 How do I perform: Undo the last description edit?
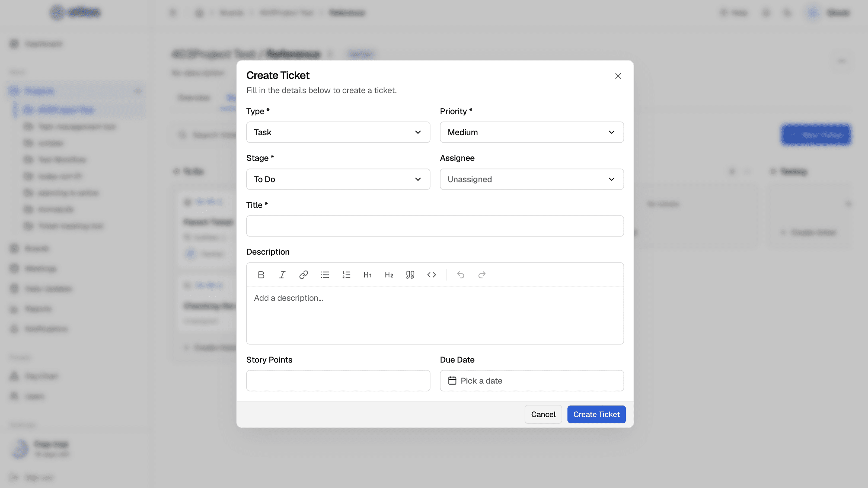tap(461, 275)
